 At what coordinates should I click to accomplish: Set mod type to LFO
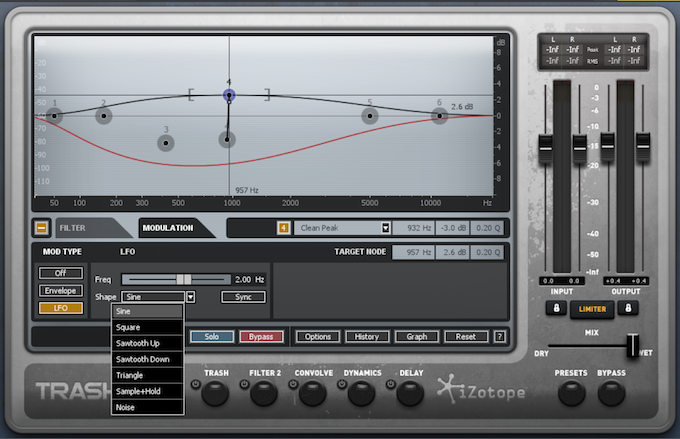click(61, 308)
